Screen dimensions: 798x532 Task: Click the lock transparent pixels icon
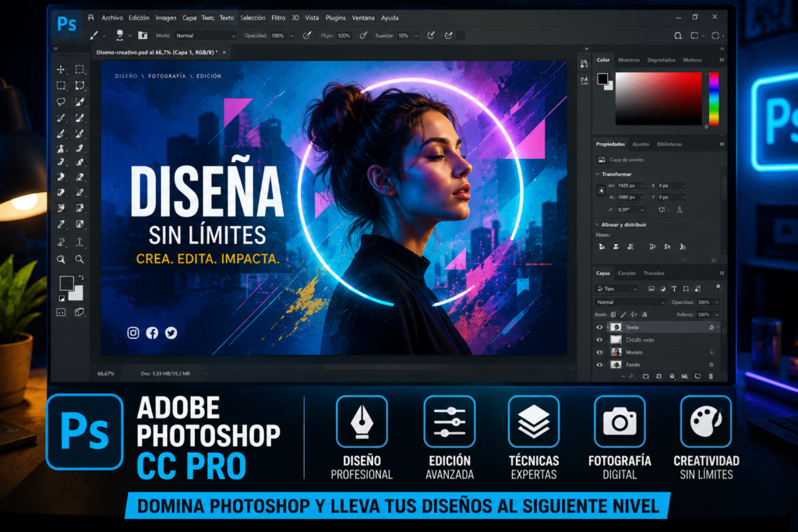point(613,315)
